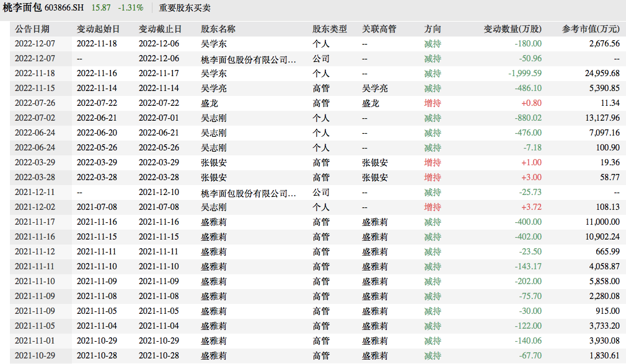Click the market value 10,902.24

point(602,237)
